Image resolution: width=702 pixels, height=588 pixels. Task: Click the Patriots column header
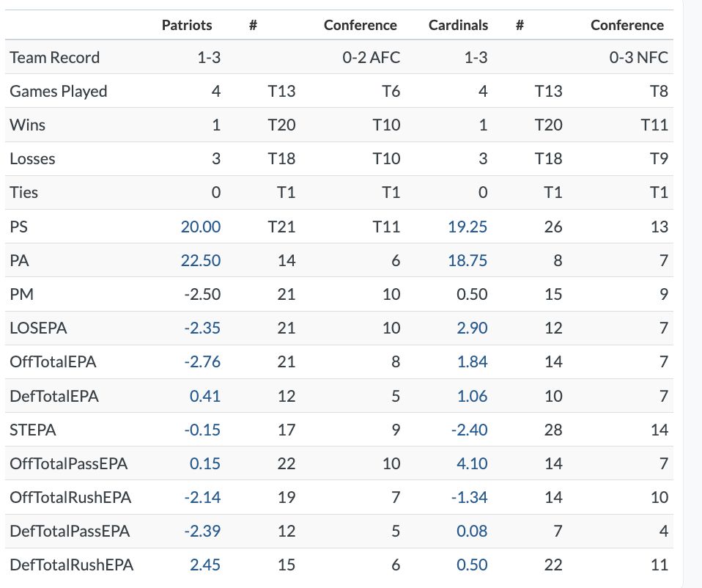(187, 25)
